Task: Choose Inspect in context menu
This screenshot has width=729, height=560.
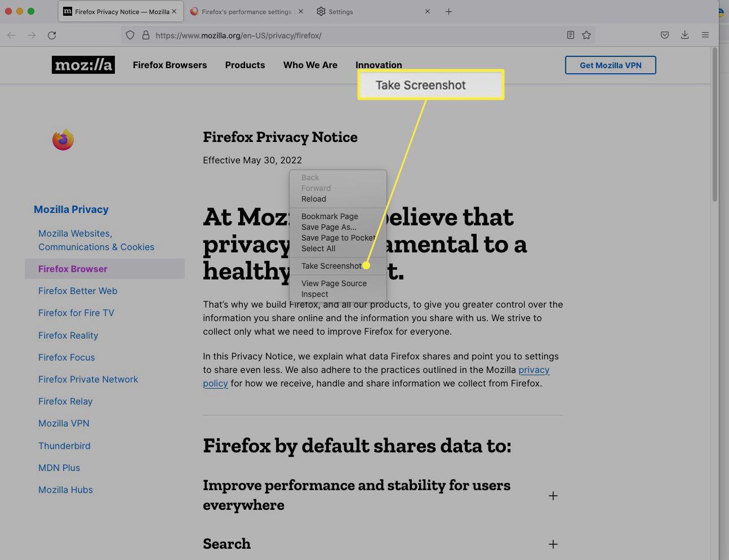Action: [338, 294]
